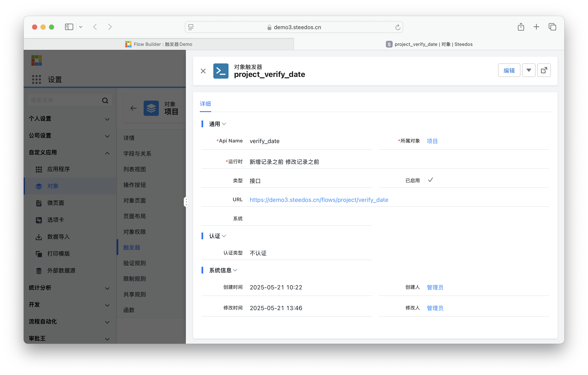Expand the 公司设置 menu group
Screen dimensions: 588x375
pos(70,136)
